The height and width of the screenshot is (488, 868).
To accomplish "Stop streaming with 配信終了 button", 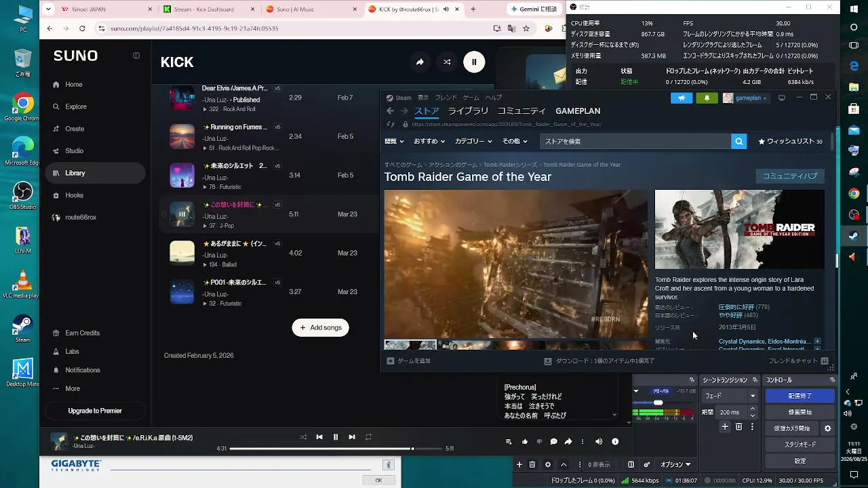I will (x=800, y=396).
